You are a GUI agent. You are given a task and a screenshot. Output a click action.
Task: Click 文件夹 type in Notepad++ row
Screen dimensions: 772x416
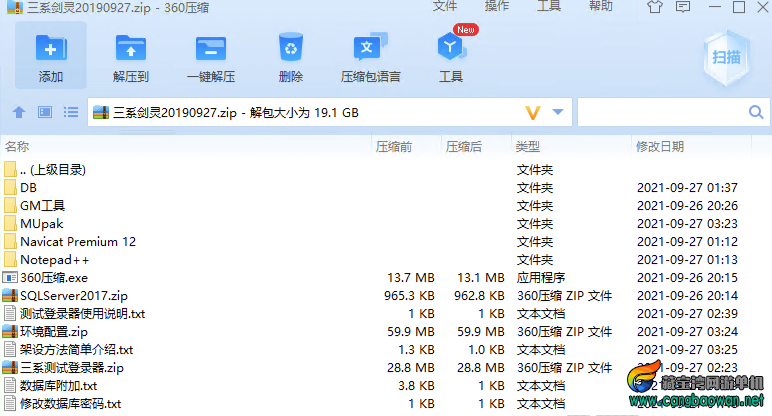(535, 259)
